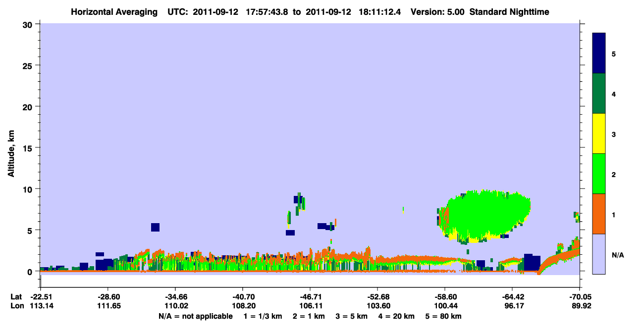Click latitude value -70.05

pos(580,297)
